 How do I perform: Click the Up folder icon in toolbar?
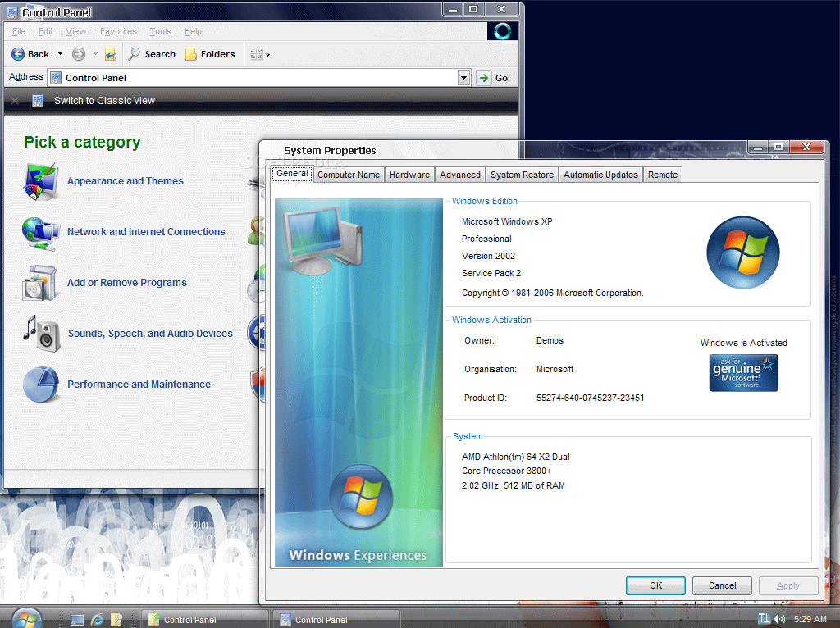(111, 54)
